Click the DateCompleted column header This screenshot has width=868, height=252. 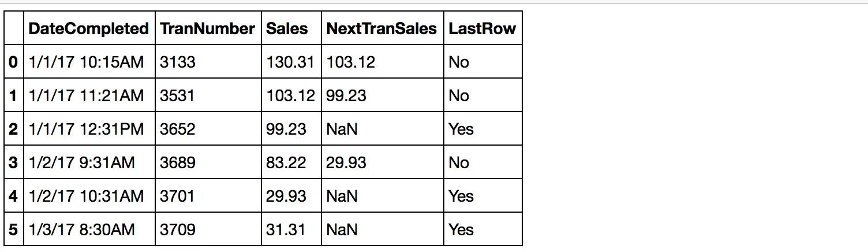88,29
